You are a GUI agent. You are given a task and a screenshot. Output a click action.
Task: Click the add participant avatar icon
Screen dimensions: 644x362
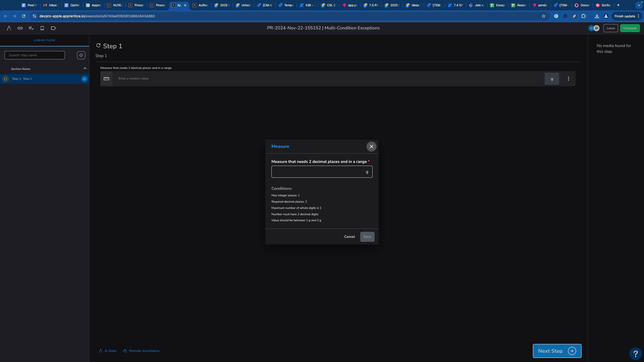pos(596,28)
